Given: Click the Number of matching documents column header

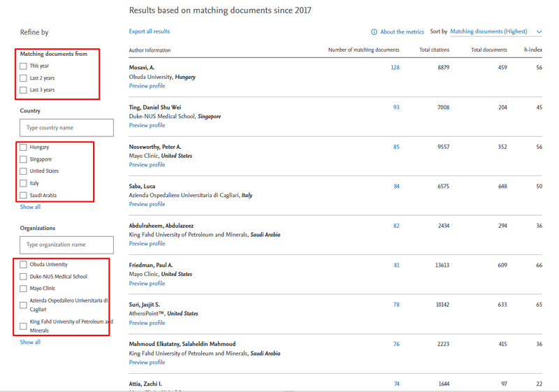Looking at the screenshot, I should [x=363, y=50].
